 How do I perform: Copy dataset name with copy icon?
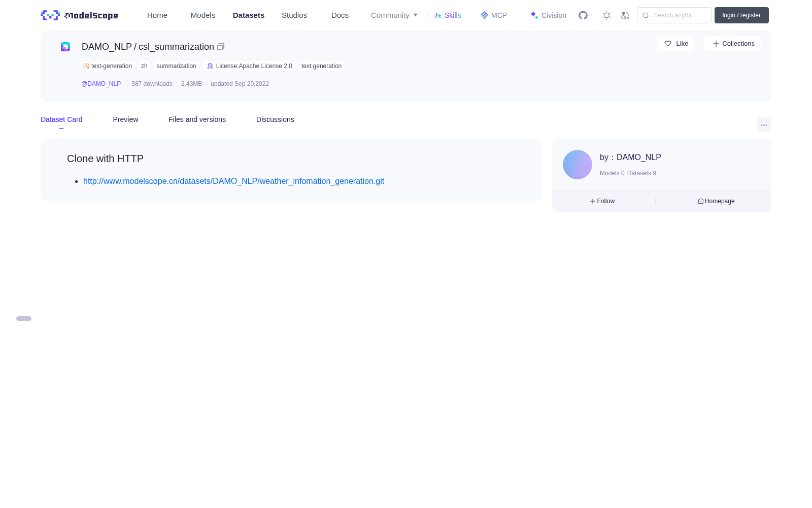click(x=221, y=47)
